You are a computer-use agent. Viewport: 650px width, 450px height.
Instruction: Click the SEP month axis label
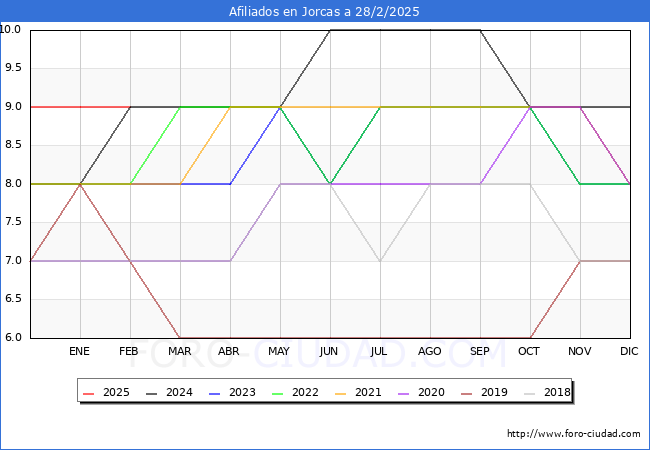tap(480, 351)
